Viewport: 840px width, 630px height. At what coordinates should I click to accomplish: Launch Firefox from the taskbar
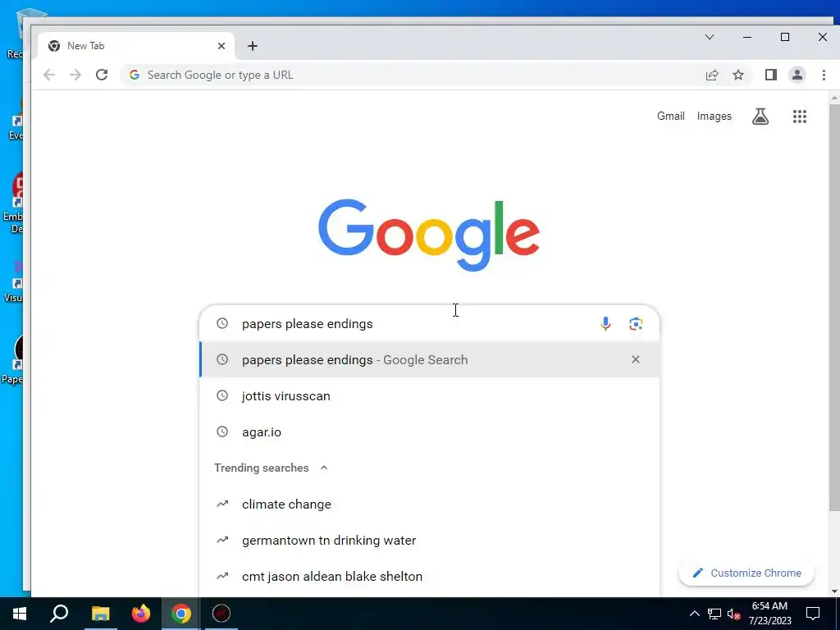(140, 614)
